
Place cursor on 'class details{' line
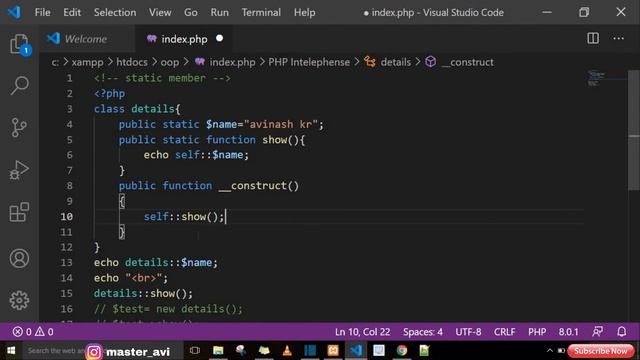pyautogui.click(x=137, y=109)
